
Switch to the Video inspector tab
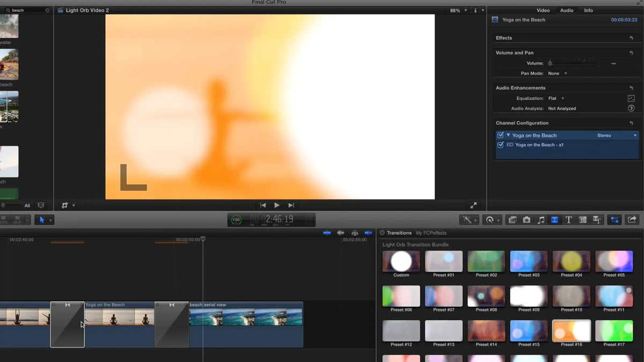pos(543,10)
